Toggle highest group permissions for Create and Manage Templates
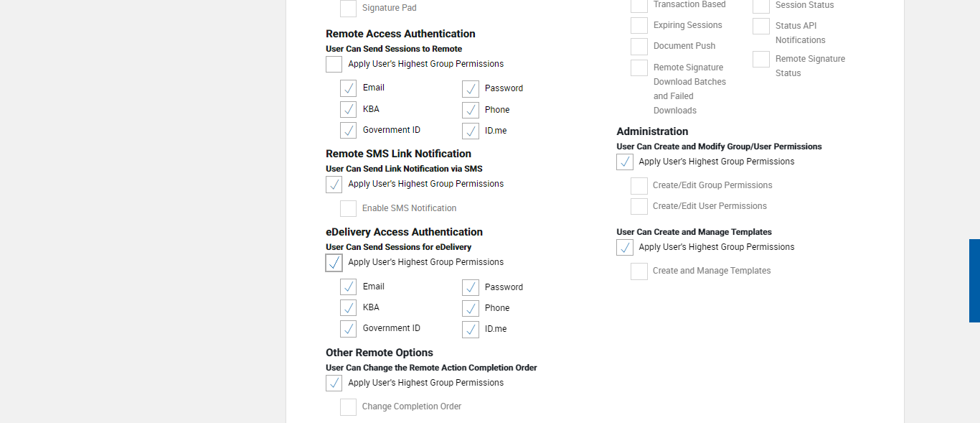Screen dimensions: 980x423 tap(625, 248)
